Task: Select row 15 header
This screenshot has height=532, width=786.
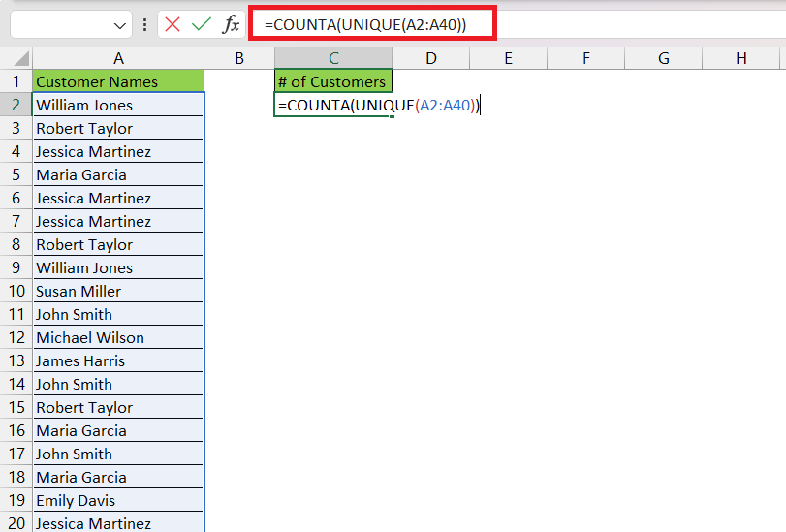Action: 16,407
